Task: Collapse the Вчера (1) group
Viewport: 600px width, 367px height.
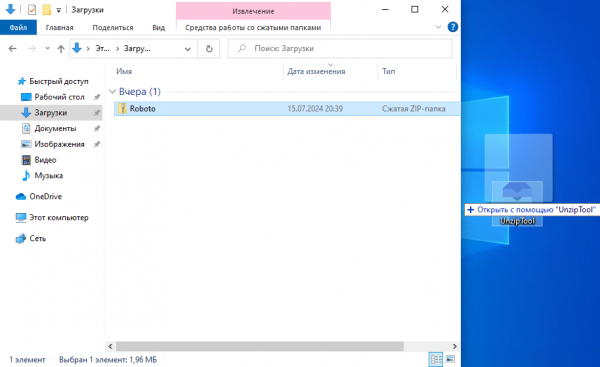Action: coord(112,91)
